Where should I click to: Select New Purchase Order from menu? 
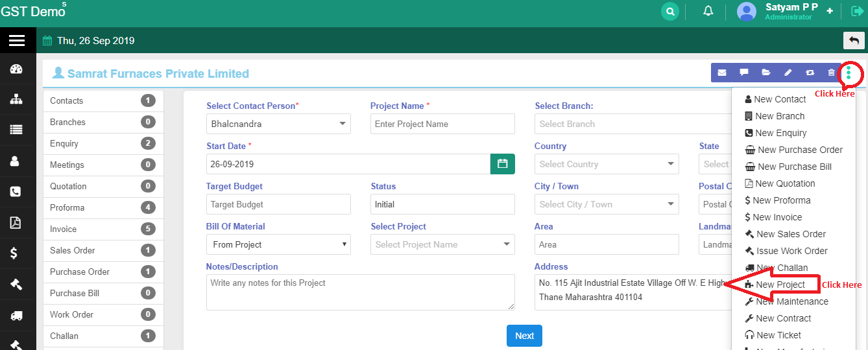(794, 150)
